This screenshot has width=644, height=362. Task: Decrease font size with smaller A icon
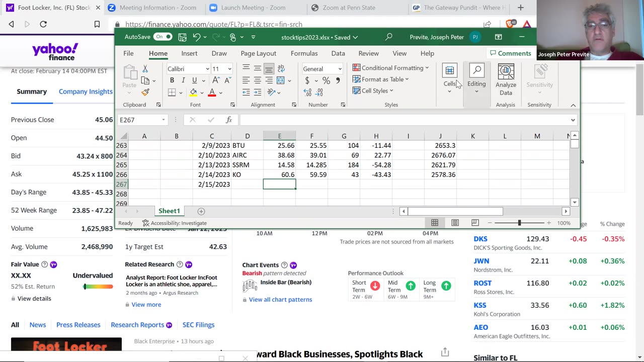[x=227, y=80]
